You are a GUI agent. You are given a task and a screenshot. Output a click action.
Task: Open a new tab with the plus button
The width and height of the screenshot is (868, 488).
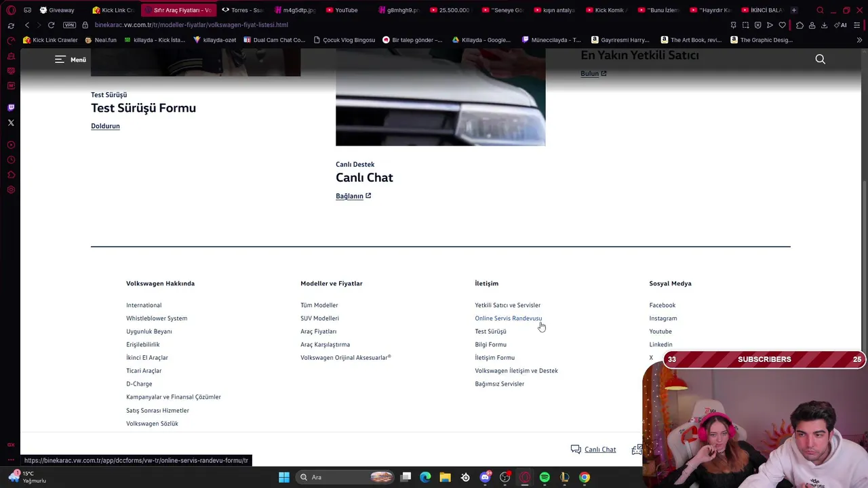(x=794, y=10)
